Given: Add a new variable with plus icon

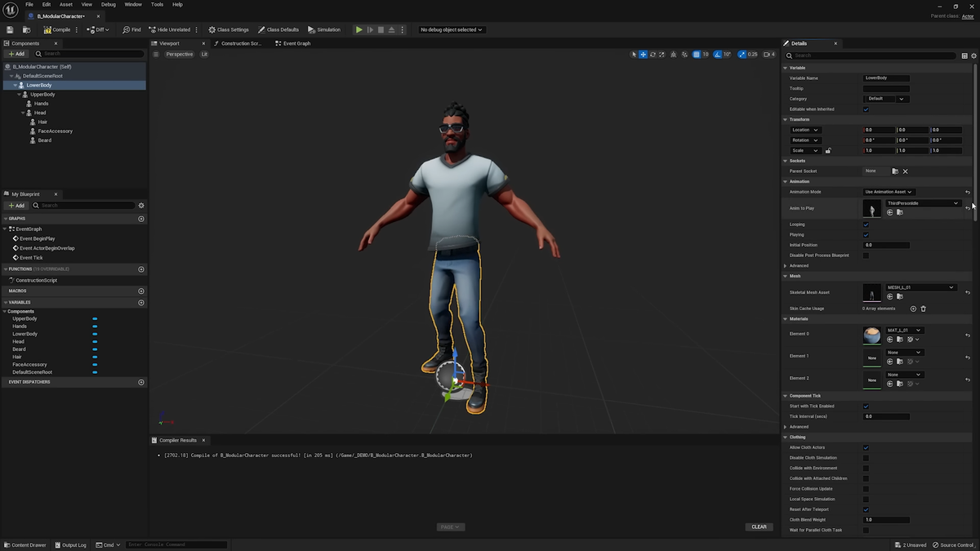Looking at the screenshot, I should pyautogui.click(x=141, y=302).
